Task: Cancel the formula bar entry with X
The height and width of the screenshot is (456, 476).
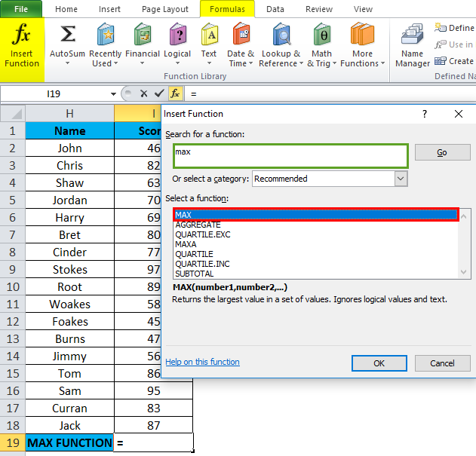Action: (x=144, y=93)
